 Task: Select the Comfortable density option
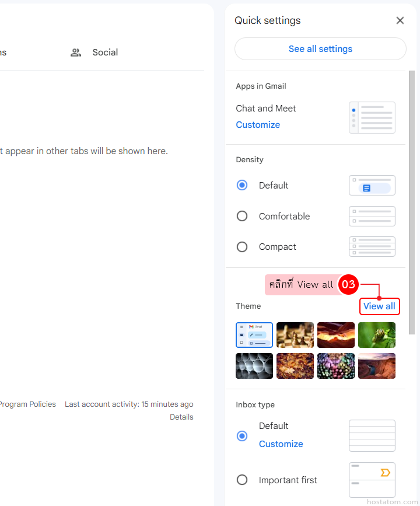242,217
